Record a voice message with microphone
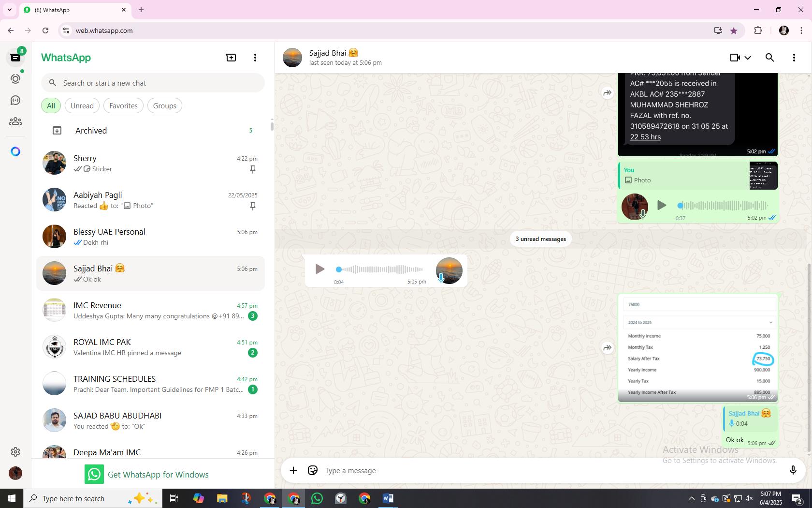 tap(793, 470)
